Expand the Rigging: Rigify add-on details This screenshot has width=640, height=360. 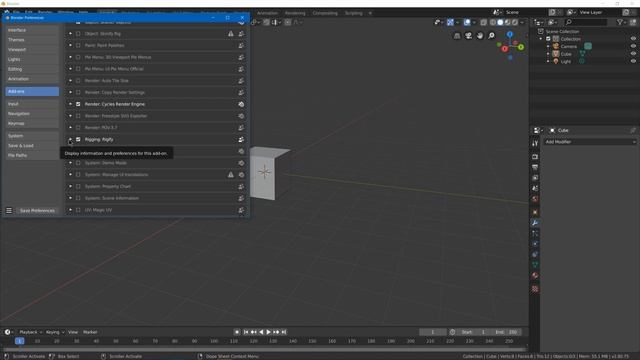[70, 139]
